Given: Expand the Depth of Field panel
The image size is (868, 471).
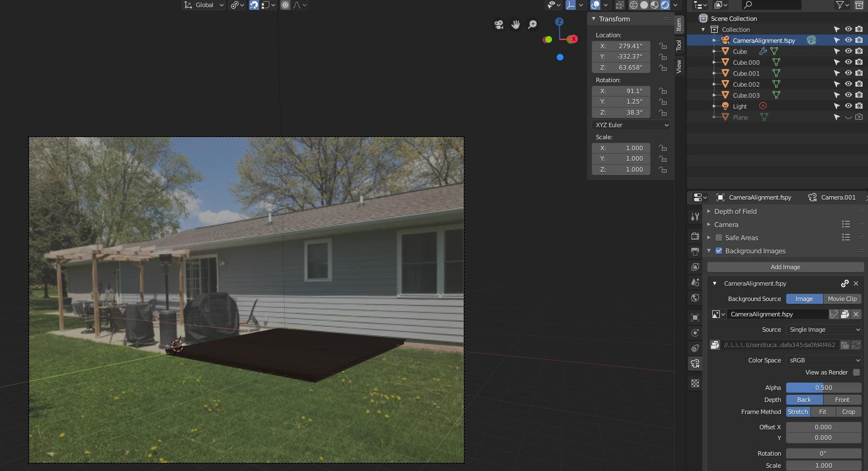Looking at the screenshot, I should click(735, 211).
